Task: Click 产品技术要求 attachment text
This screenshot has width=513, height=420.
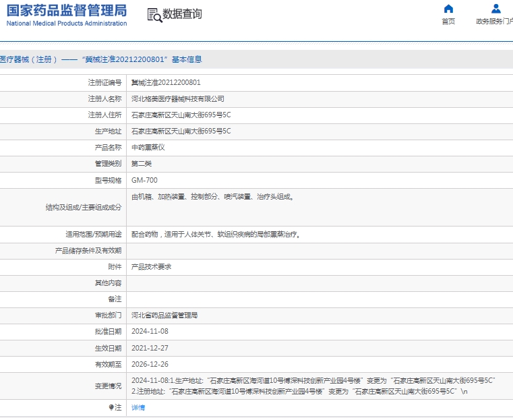Action: [151, 267]
